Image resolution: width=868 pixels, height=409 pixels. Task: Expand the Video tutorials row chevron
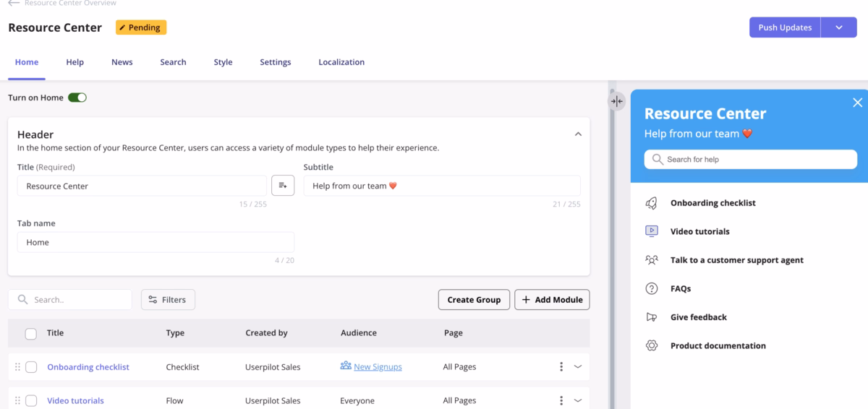[578, 400]
